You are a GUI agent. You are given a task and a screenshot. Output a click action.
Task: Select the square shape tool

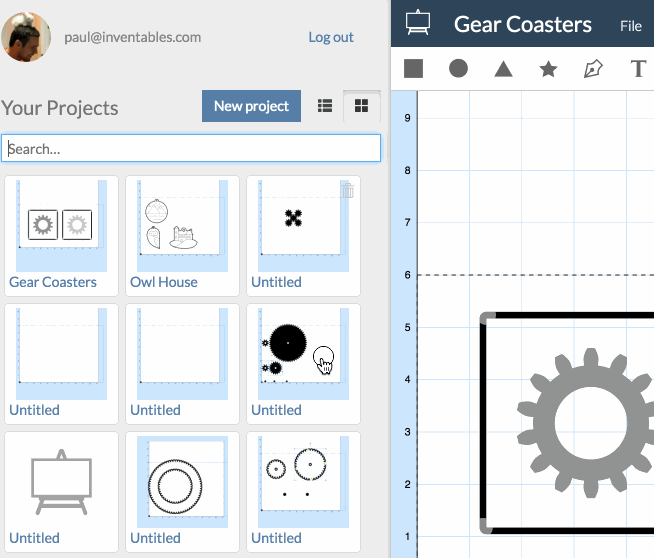413,68
